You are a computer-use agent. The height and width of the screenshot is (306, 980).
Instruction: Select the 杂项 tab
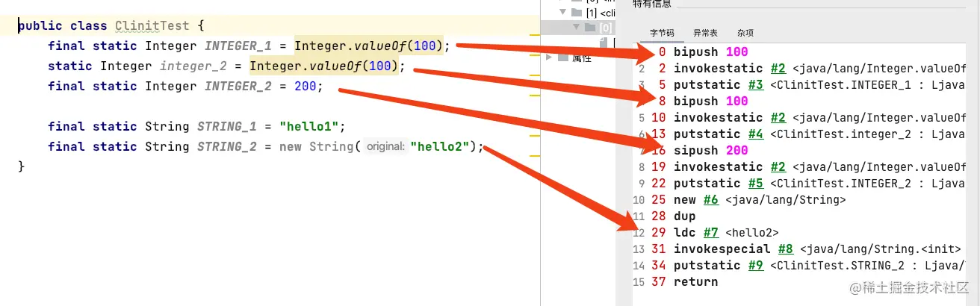(745, 33)
